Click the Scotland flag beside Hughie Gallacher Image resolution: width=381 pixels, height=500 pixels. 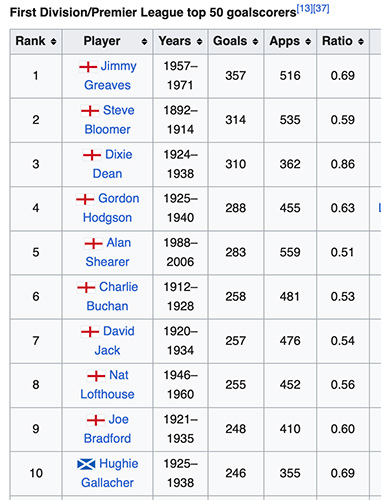(x=86, y=464)
